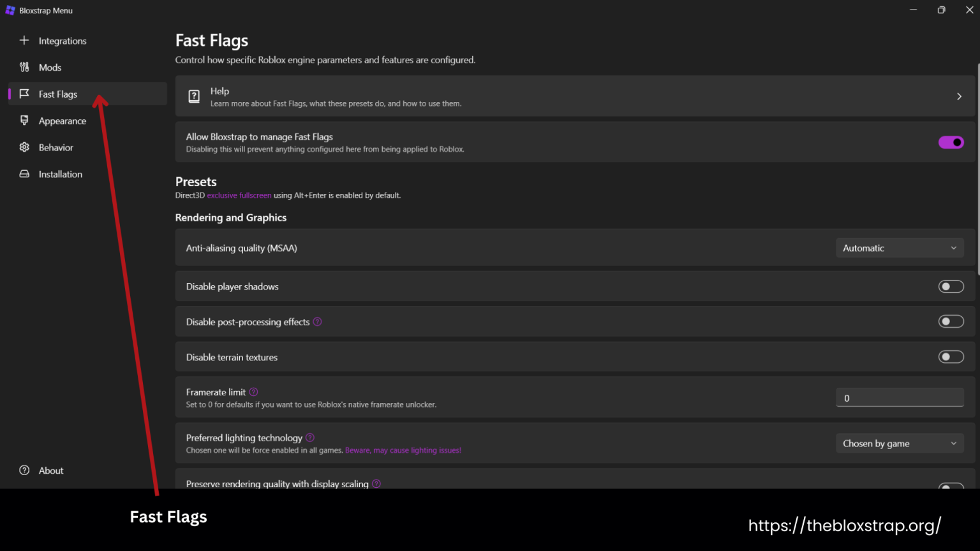The width and height of the screenshot is (980, 551).
Task: Go to the Behavior section
Action: 56,147
